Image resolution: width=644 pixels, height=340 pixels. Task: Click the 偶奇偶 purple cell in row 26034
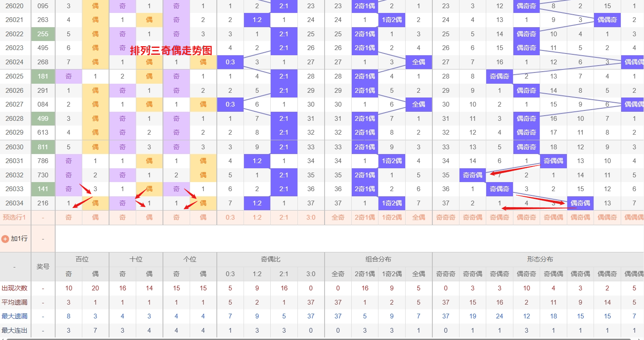(x=580, y=203)
